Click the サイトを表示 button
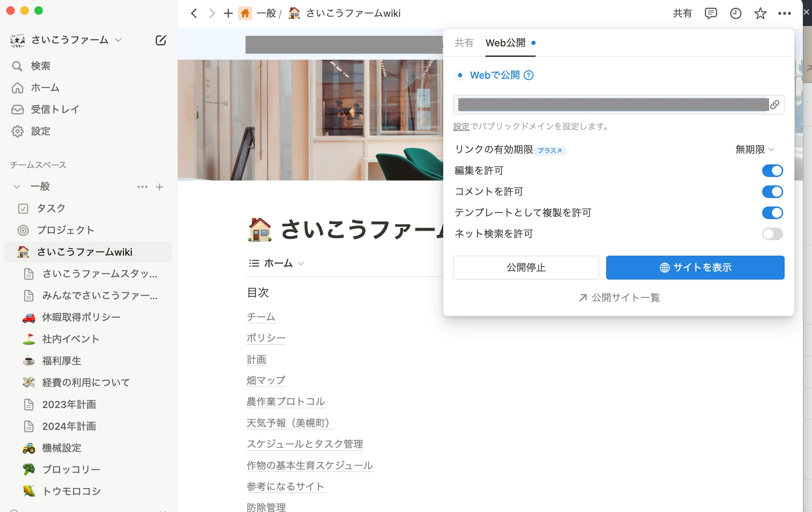The width and height of the screenshot is (812, 512). click(695, 268)
